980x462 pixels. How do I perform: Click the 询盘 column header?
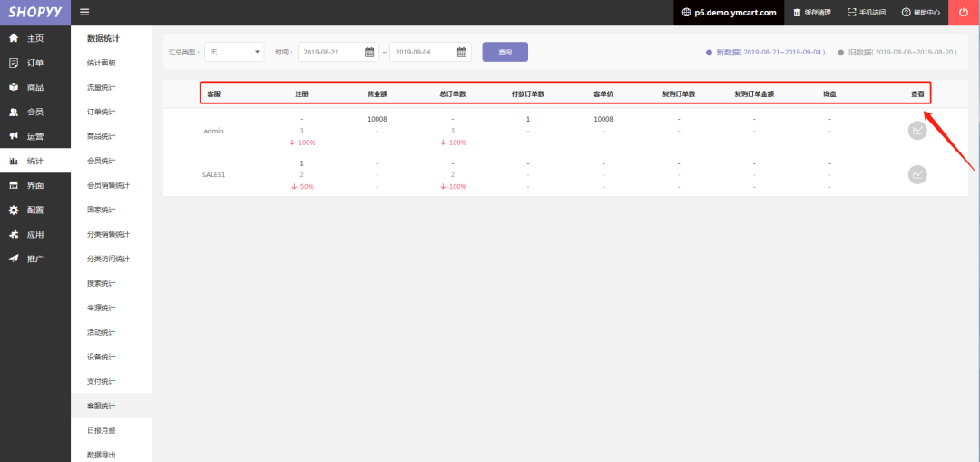click(x=829, y=93)
